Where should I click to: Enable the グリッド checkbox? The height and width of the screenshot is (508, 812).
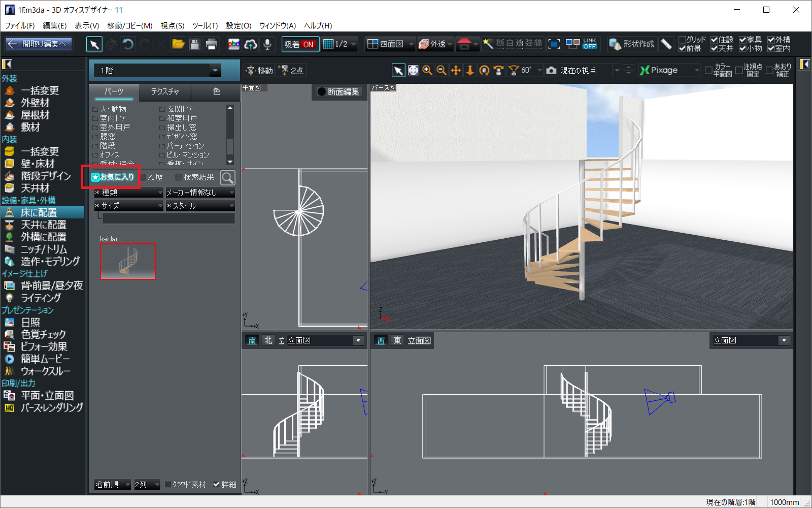[683, 40]
